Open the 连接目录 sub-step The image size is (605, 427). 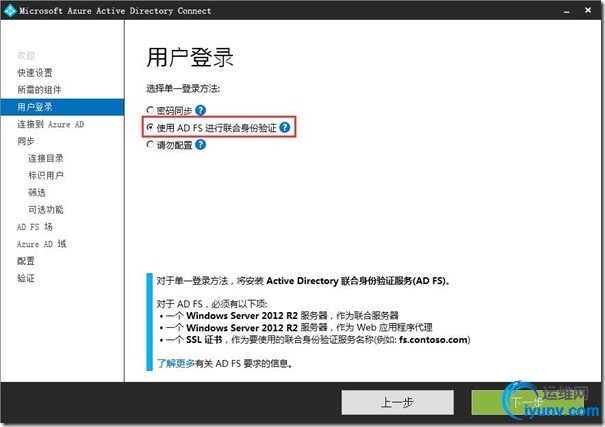click(x=46, y=158)
